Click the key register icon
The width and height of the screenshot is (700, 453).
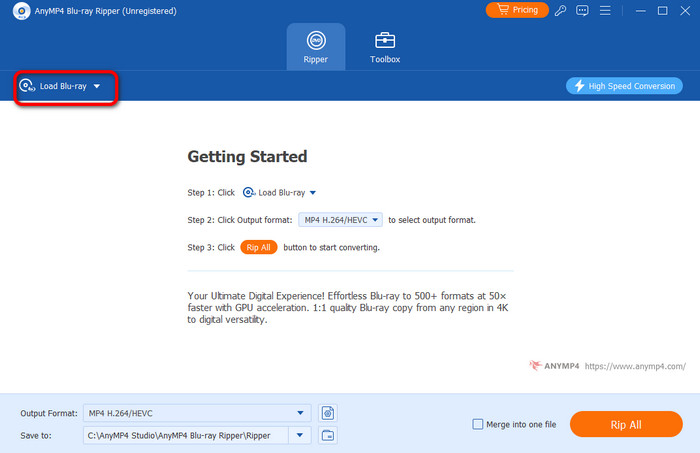[560, 10]
